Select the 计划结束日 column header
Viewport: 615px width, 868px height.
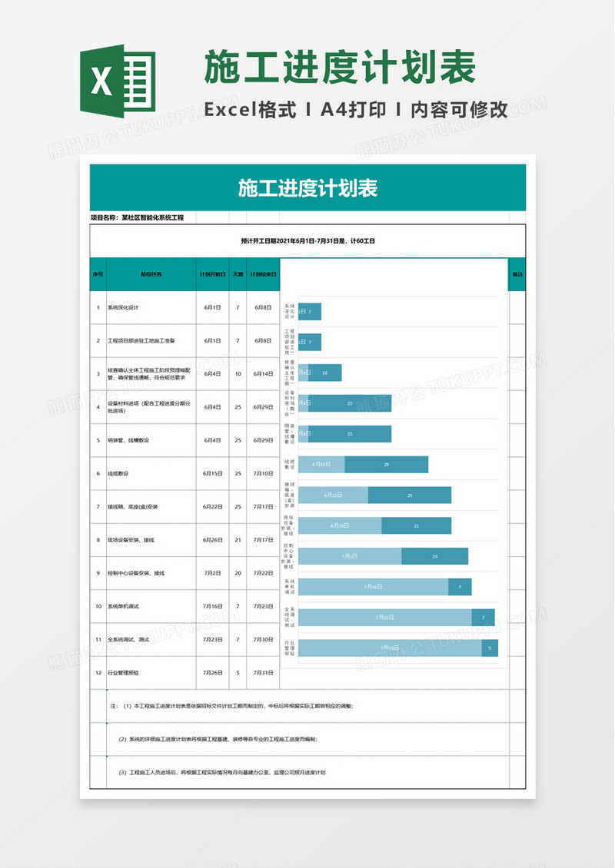pyautogui.click(x=263, y=274)
